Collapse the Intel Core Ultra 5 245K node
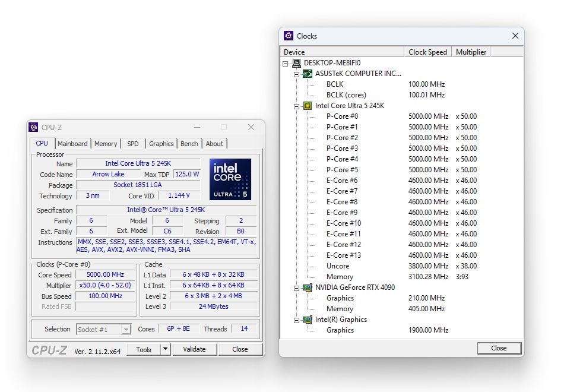Screen dimensions: 564x392 coord(296,106)
